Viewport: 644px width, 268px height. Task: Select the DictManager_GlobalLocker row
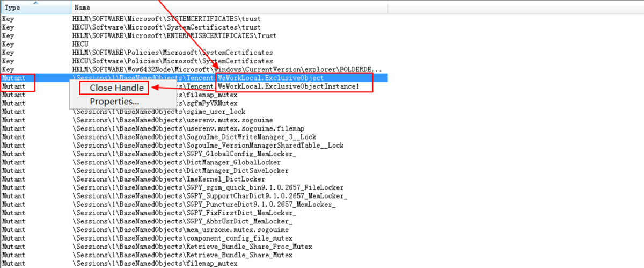[x=193, y=162]
